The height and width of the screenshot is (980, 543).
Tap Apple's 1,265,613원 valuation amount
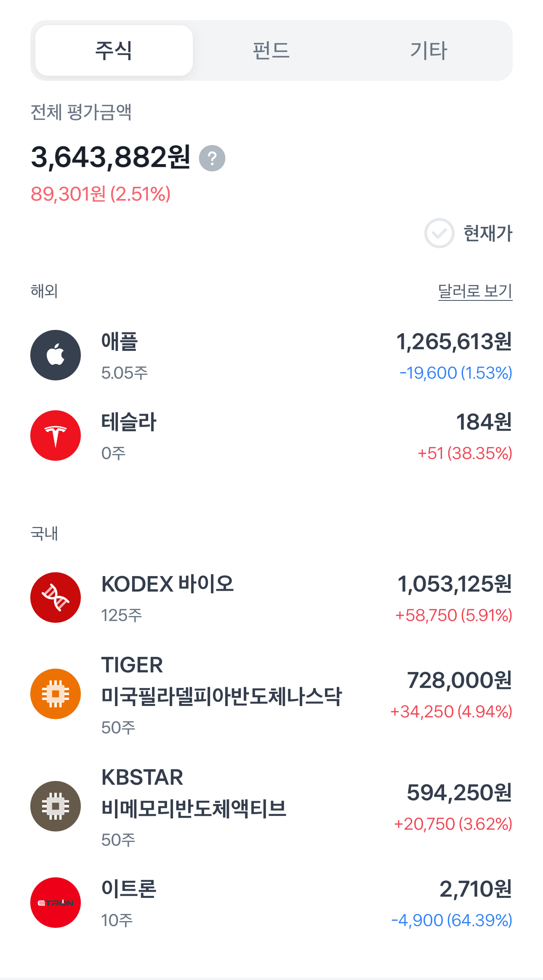point(454,341)
